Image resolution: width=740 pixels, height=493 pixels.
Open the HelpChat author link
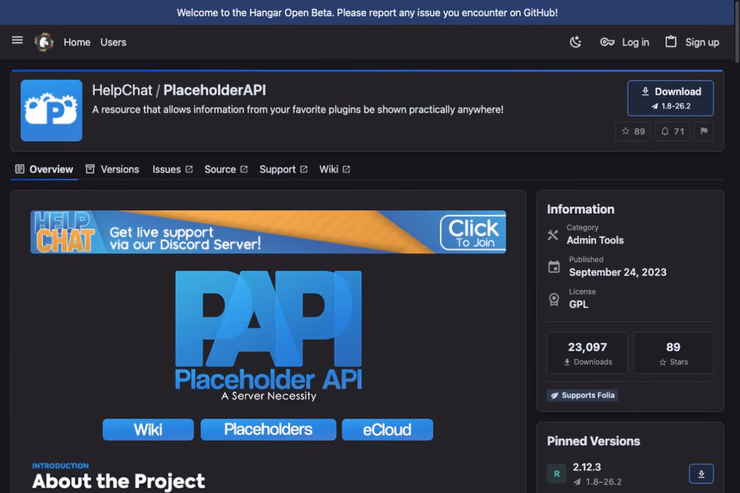[x=122, y=90]
